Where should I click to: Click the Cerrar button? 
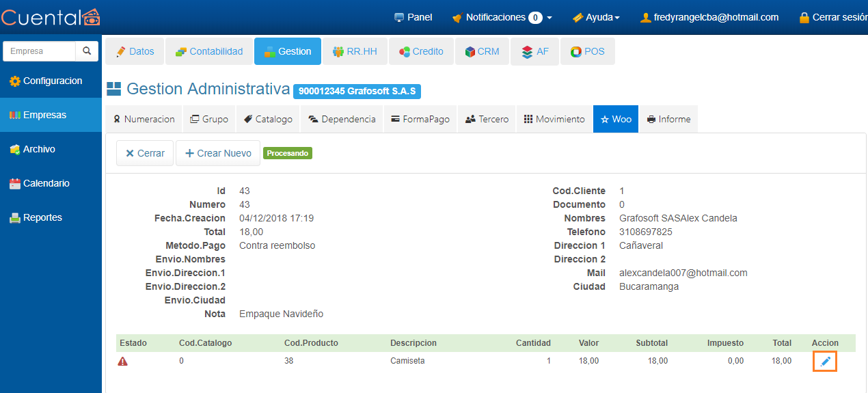point(144,153)
